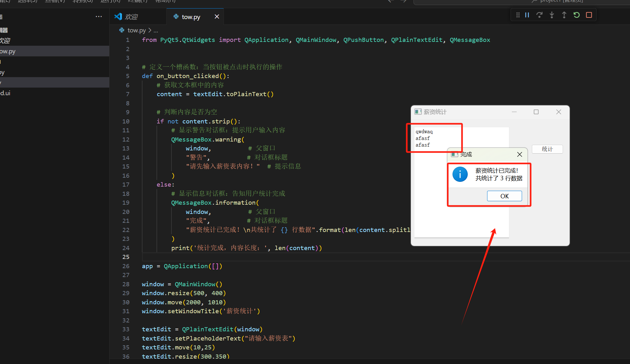
Task: Click textEdit.setPlaceholderText on line 34
Action: coord(218,338)
